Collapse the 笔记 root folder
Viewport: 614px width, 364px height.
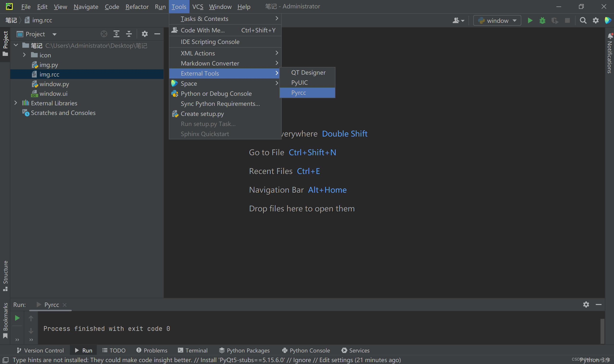coord(16,45)
